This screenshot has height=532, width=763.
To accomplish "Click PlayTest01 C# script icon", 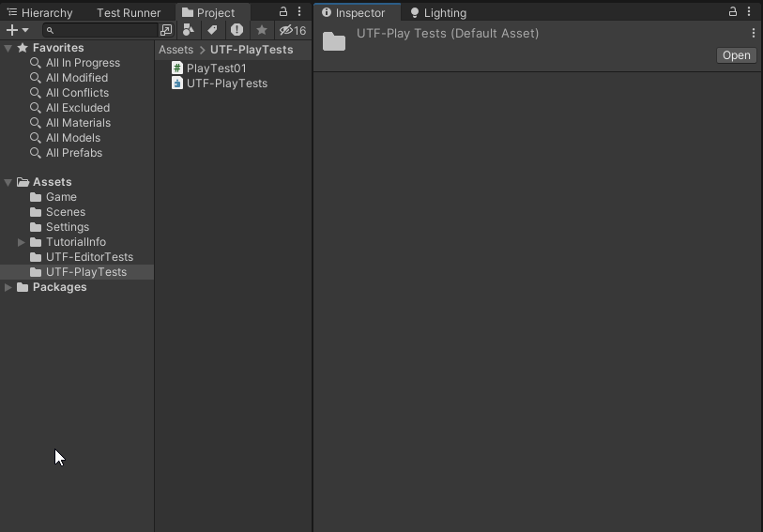I will tap(177, 68).
